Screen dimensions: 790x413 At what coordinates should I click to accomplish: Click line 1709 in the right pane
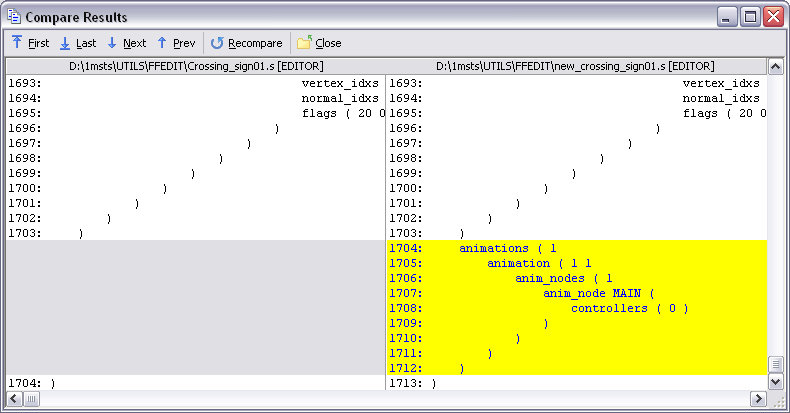pyautogui.click(x=577, y=323)
